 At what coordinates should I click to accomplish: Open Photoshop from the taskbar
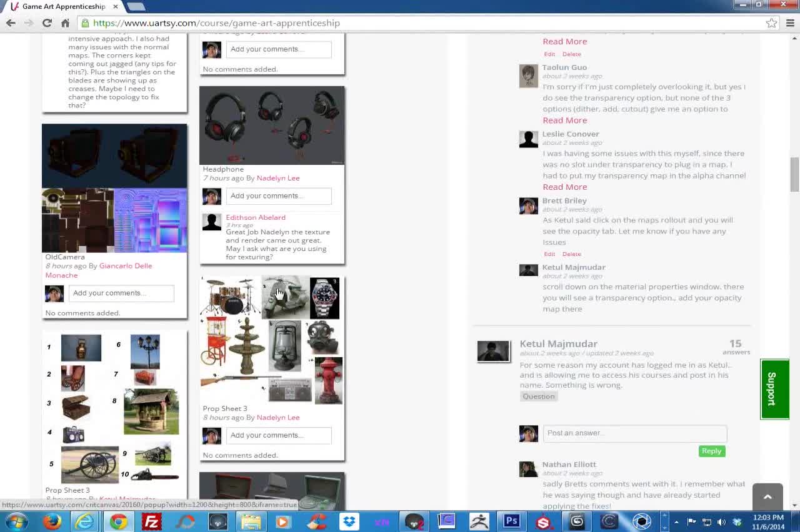[512, 521]
